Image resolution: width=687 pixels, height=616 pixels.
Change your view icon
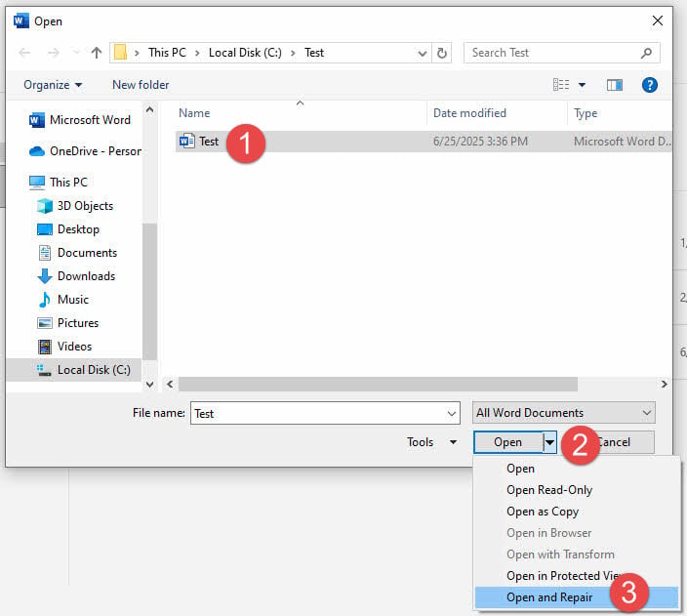tap(561, 85)
